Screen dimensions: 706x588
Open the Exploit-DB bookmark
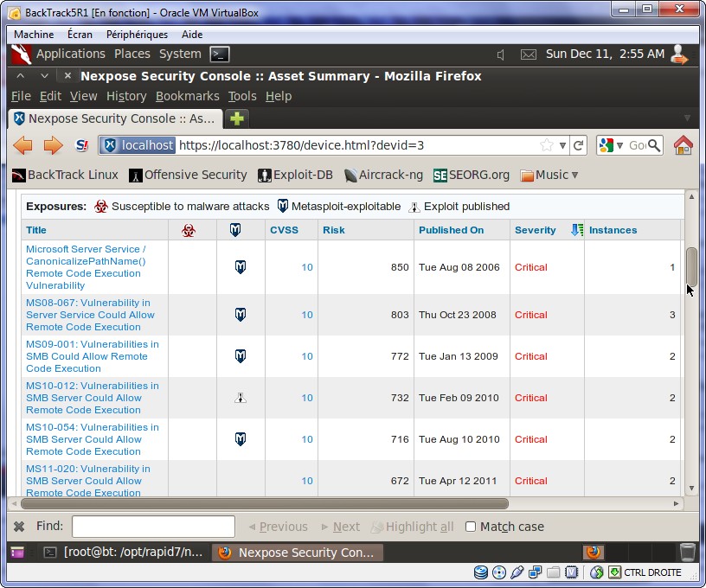[295, 175]
